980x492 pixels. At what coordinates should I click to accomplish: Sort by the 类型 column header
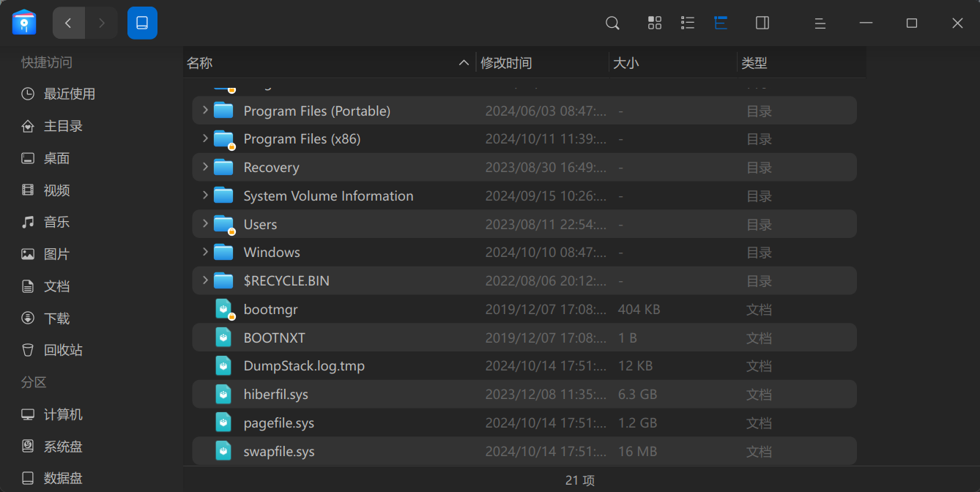point(801,63)
